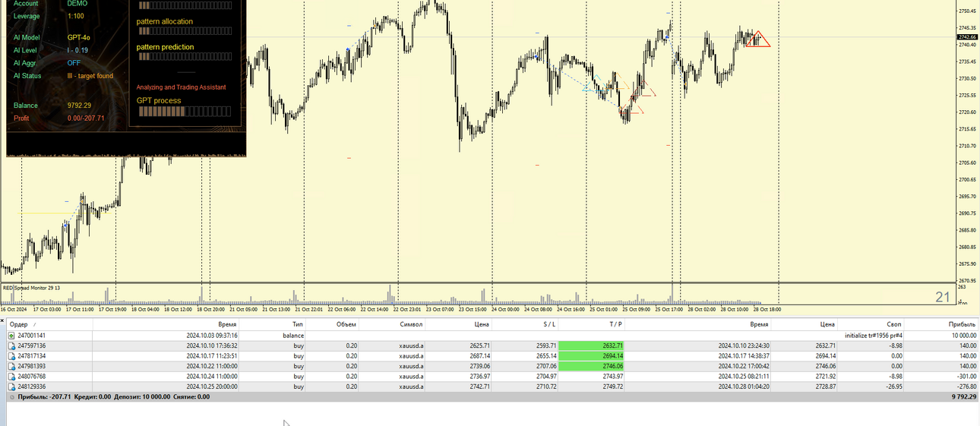This screenshot has width=980, height=426.
Task: Click the 'initialize tr#1956 pr#4' comment cell
Action: pos(874,335)
